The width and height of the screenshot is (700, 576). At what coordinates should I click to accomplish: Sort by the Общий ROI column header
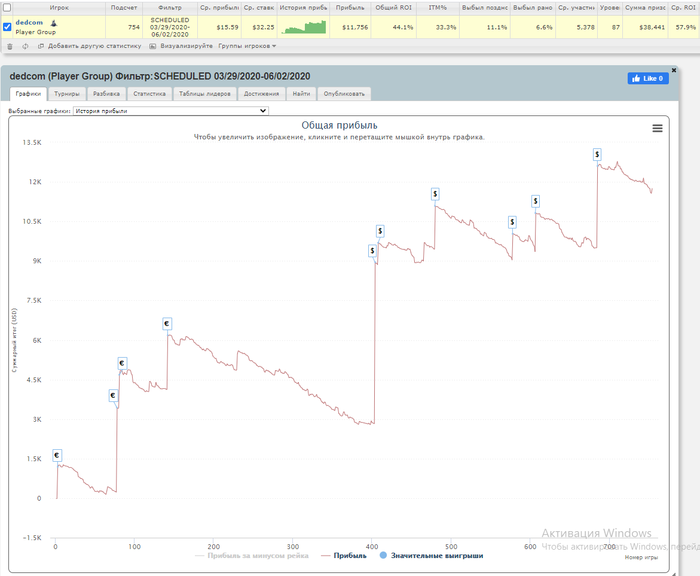(x=393, y=8)
